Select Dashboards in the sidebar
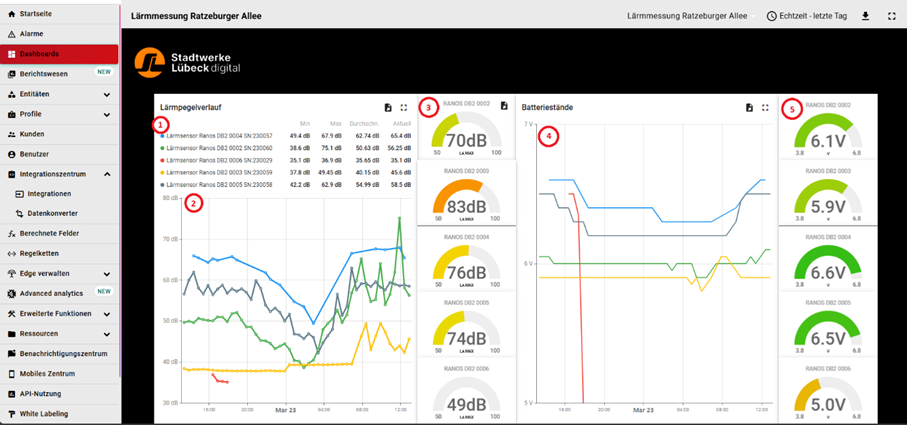Viewport: 907px width, 425px height. coord(39,54)
